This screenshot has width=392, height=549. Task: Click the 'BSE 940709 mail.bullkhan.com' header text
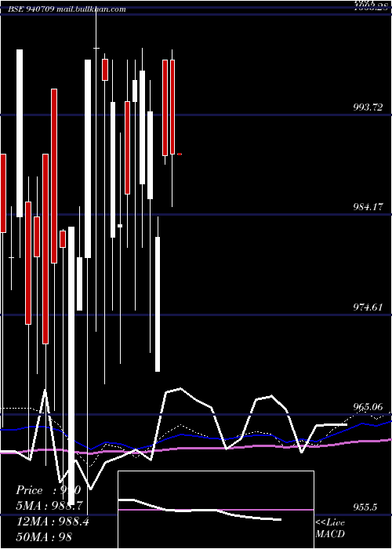(x=67, y=9)
